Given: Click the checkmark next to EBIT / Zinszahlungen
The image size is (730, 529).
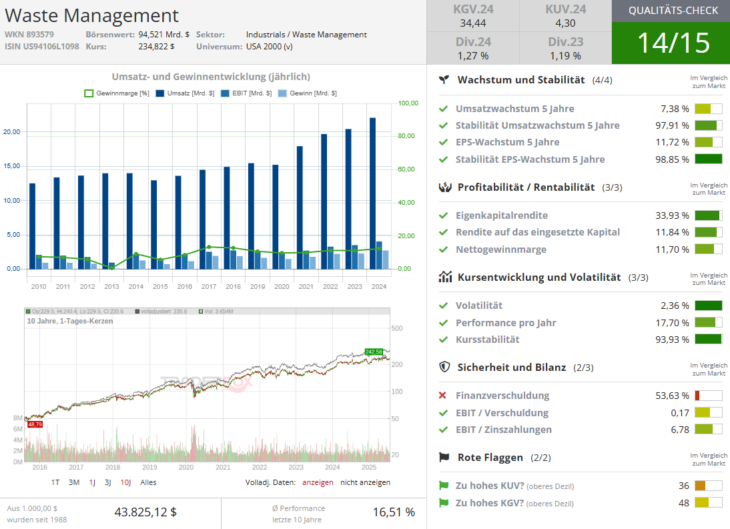Looking at the screenshot, I should (443, 430).
